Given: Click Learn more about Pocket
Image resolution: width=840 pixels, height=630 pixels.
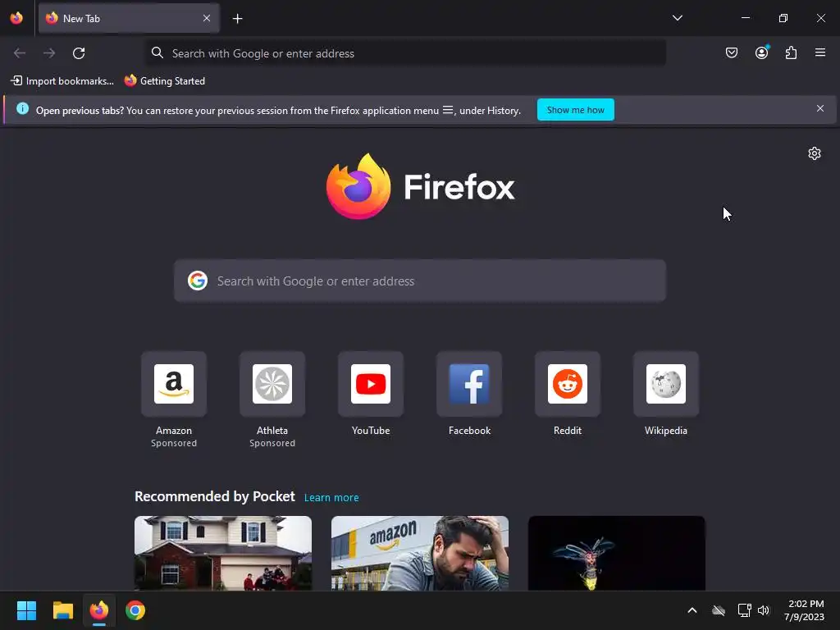Looking at the screenshot, I should coord(331,498).
